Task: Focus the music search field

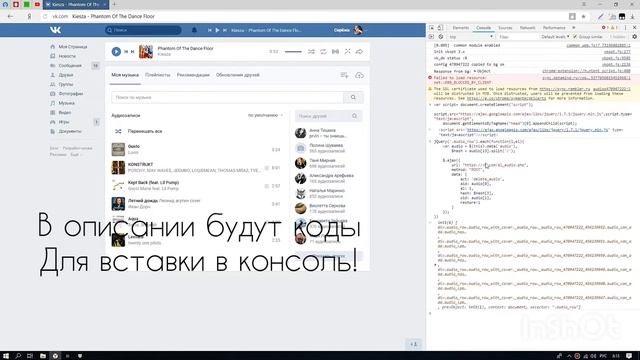Action: tap(227, 97)
